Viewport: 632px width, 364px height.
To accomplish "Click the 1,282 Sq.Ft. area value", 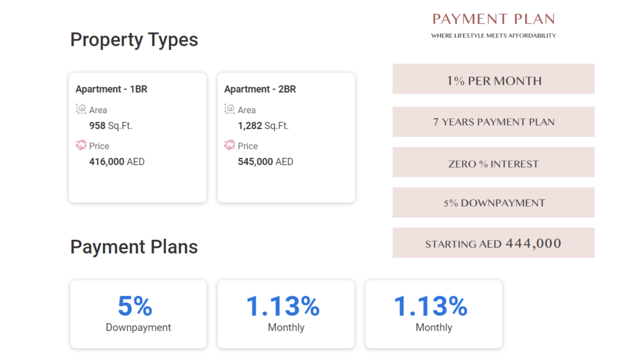I will [x=263, y=126].
